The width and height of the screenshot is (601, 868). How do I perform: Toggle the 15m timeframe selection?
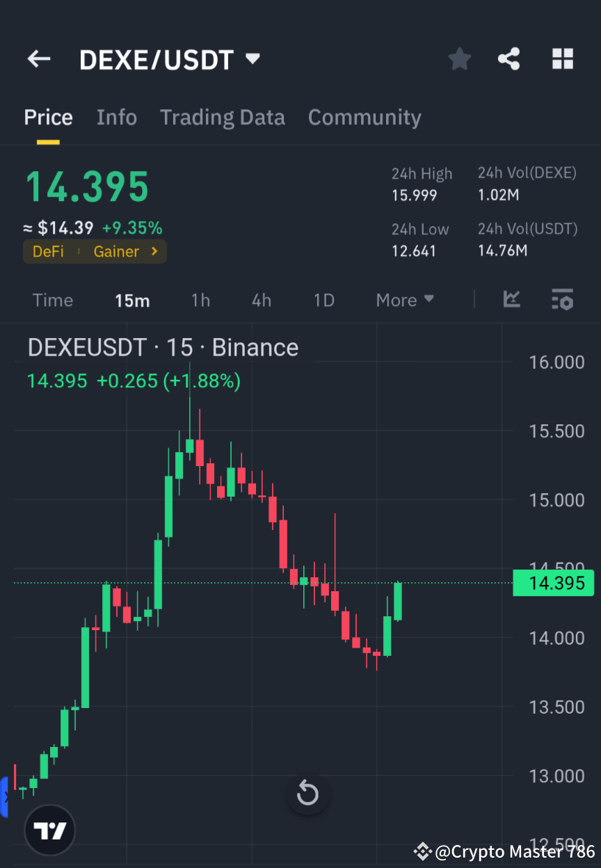132,300
